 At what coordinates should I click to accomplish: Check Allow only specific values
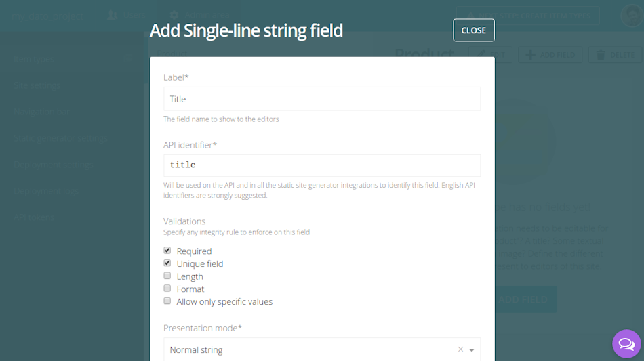pyautogui.click(x=167, y=301)
